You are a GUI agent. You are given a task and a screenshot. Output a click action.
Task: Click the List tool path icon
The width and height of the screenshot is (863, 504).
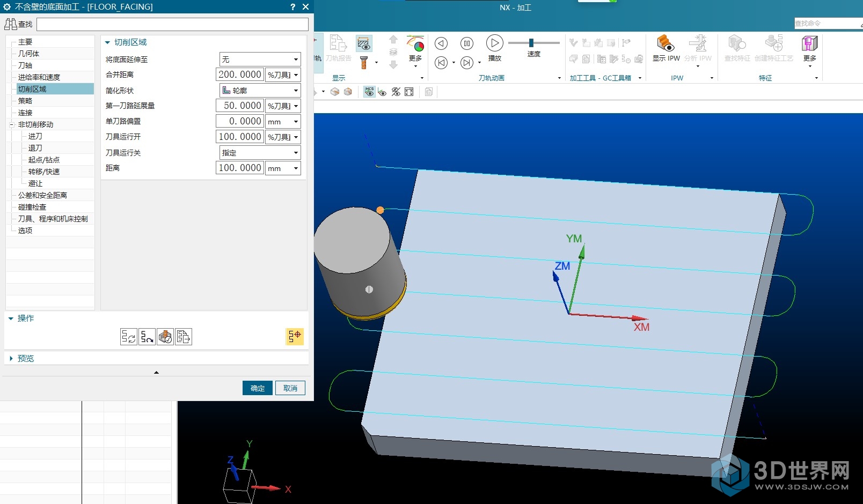tap(184, 337)
